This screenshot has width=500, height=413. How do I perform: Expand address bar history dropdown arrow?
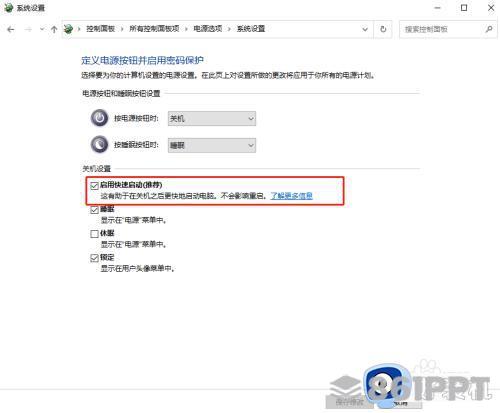point(365,29)
